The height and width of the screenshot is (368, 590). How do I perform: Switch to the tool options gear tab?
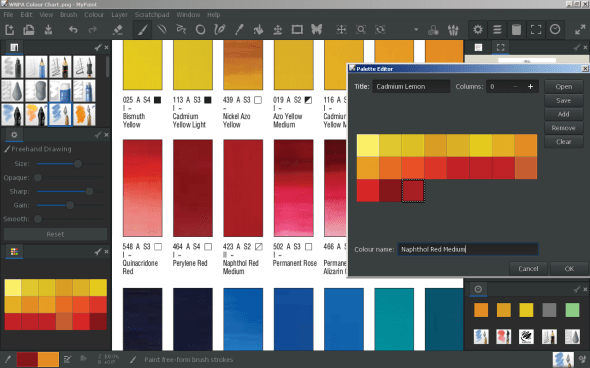pyautogui.click(x=14, y=135)
